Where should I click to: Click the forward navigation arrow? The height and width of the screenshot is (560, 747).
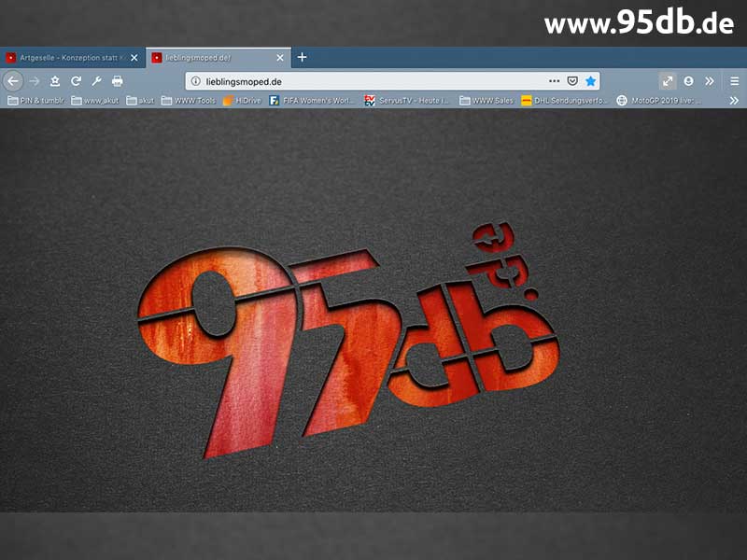point(35,81)
